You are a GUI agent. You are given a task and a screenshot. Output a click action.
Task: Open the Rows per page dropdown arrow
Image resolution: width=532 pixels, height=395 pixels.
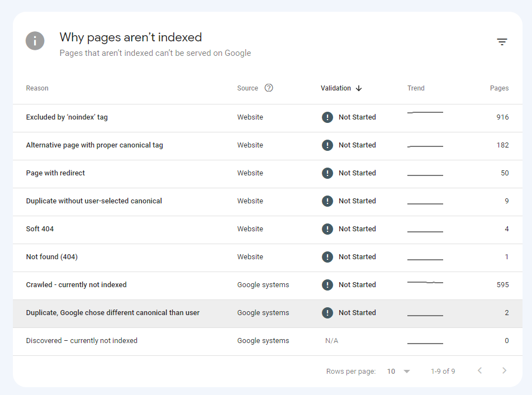407,371
